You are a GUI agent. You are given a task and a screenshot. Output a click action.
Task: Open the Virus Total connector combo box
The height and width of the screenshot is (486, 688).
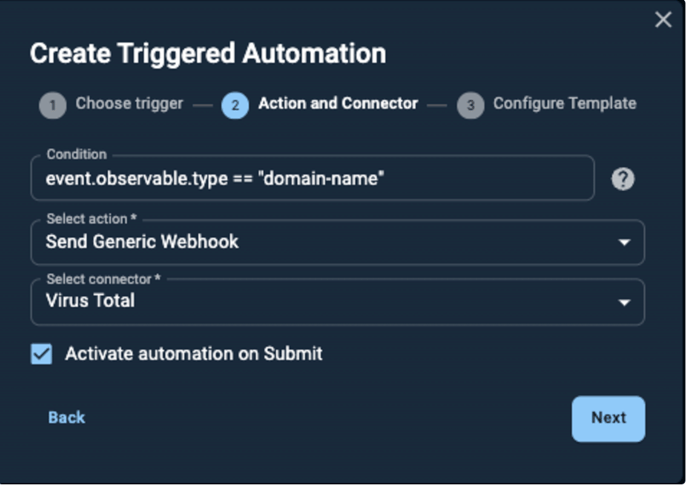click(x=337, y=302)
